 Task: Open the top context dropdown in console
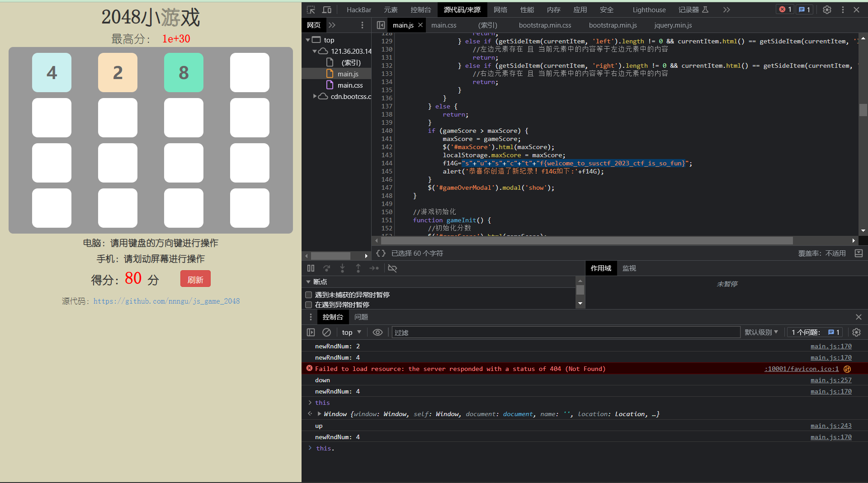point(351,333)
